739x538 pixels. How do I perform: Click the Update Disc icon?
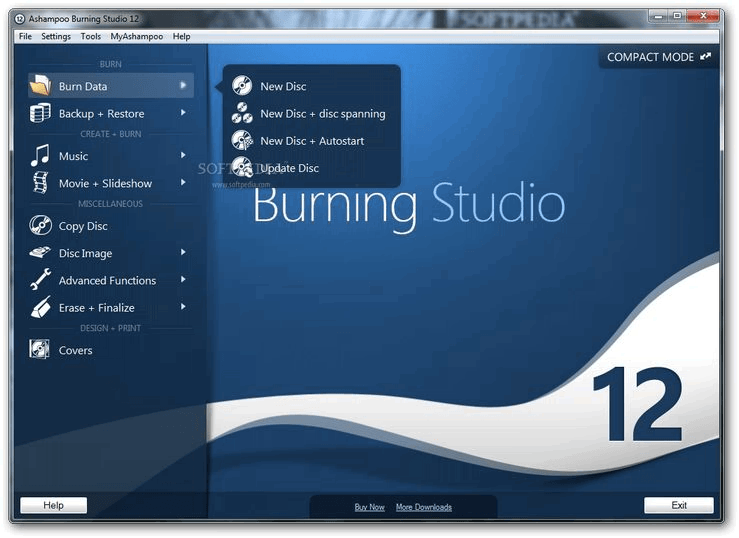point(242,167)
